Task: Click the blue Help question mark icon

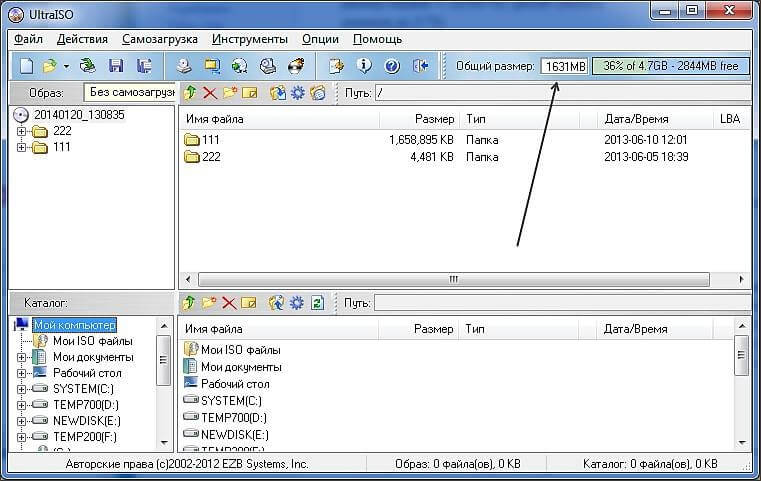Action: click(x=392, y=66)
